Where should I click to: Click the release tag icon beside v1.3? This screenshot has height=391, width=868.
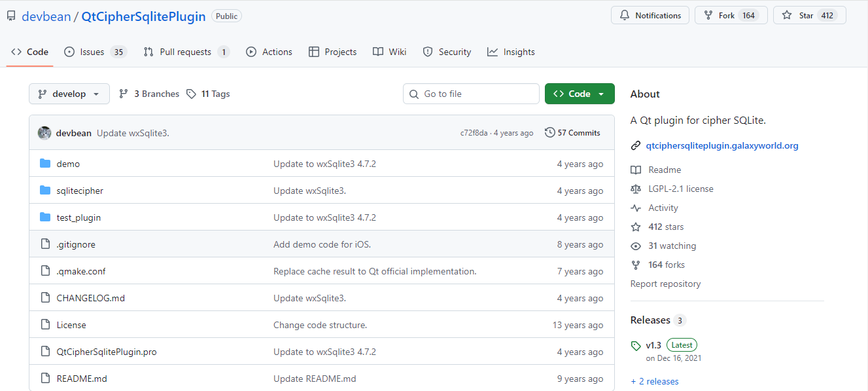636,346
